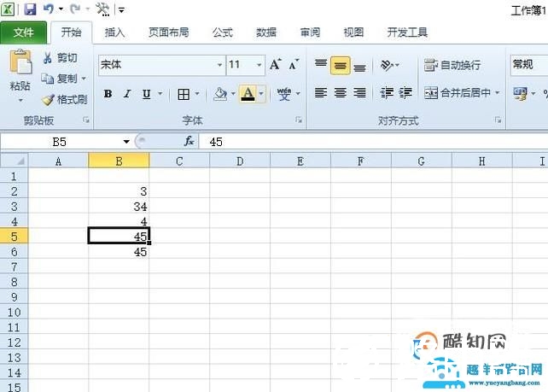Click the Name Box showing B5
Image resolution: width=548 pixels, height=392 pixels.
pos(60,142)
